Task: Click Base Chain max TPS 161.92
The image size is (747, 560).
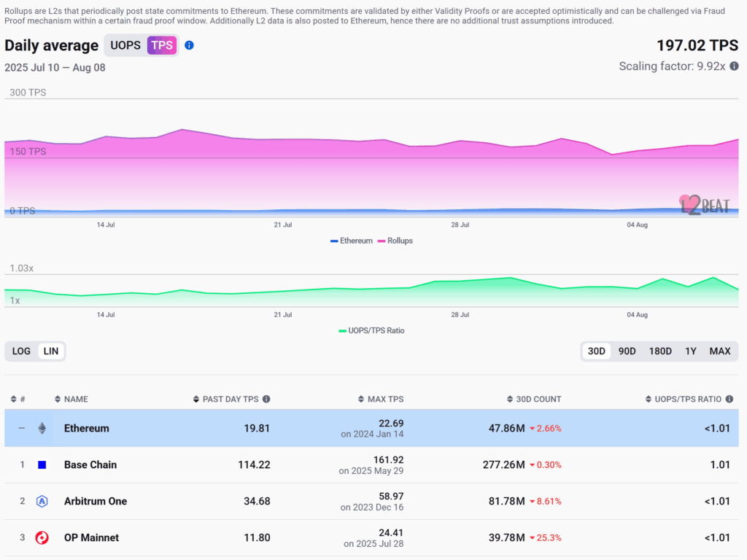Action: (388, 460)
